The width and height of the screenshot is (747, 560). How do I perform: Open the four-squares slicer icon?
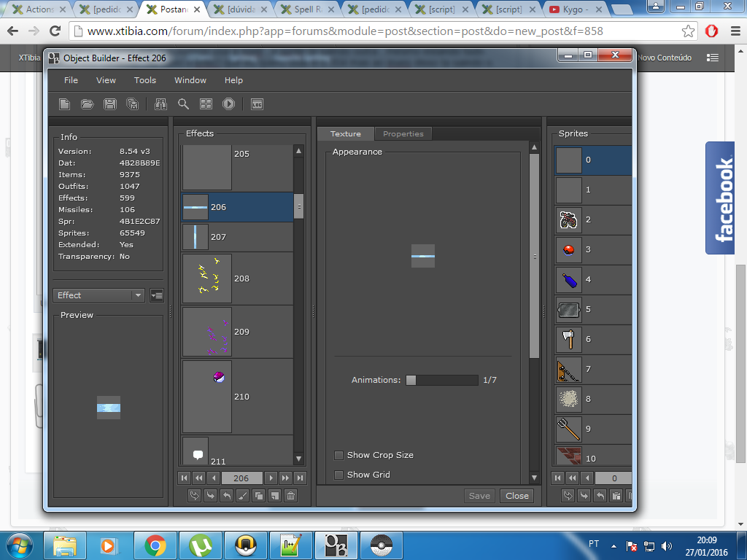[206, 104]
